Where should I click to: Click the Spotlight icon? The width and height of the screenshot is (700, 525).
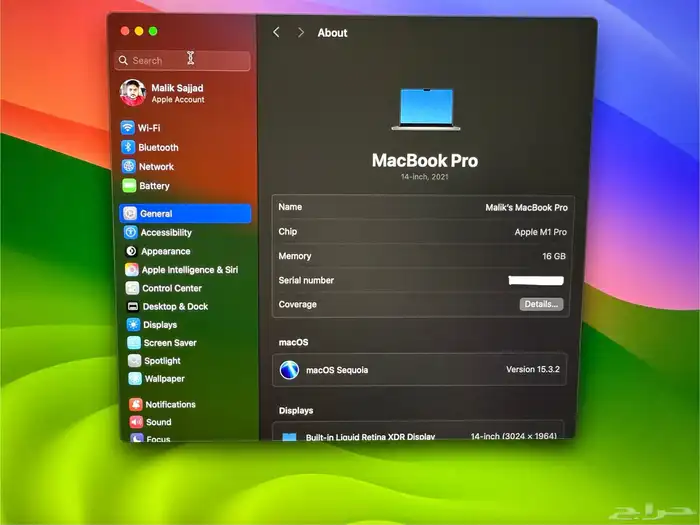(134, 361)
